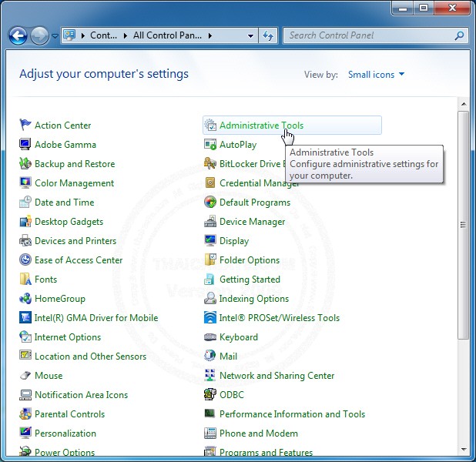Click the Default Programs icon
476x462 pixels.
pyautogui.click(x=210, y=202)
